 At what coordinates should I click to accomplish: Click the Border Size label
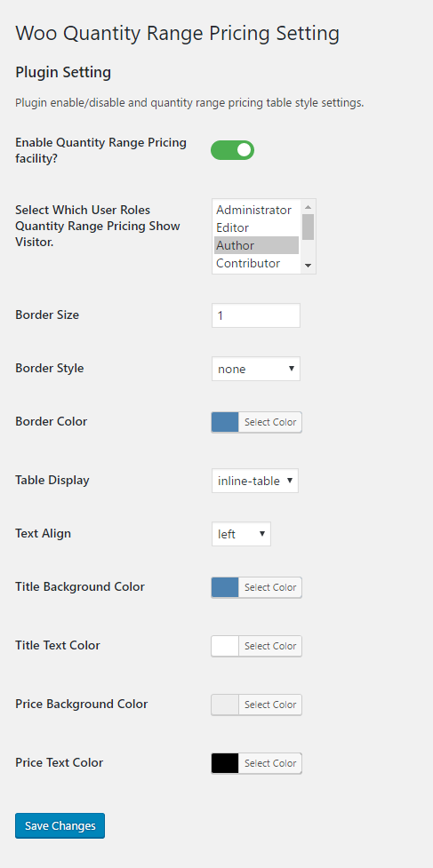pos(47,315)
